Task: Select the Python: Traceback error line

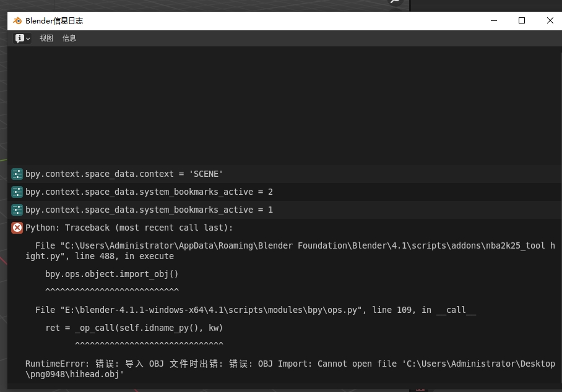Action: (x=129, y=228)
